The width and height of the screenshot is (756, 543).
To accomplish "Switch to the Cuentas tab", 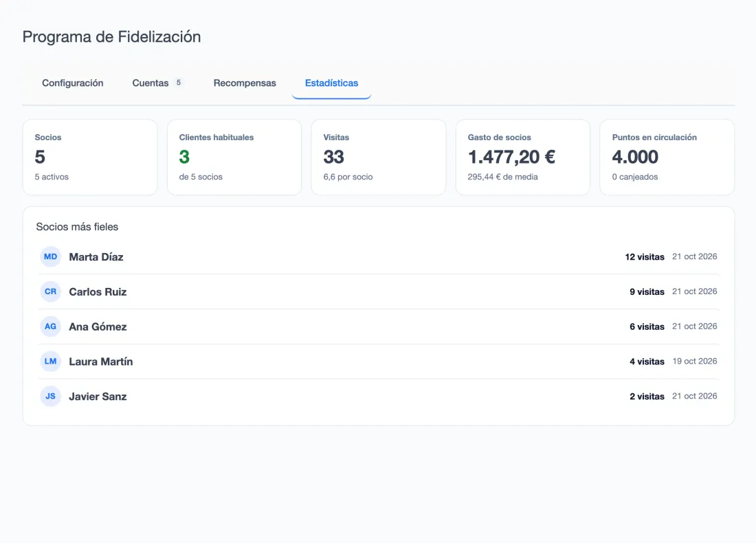I will click(x=157, y=83).
